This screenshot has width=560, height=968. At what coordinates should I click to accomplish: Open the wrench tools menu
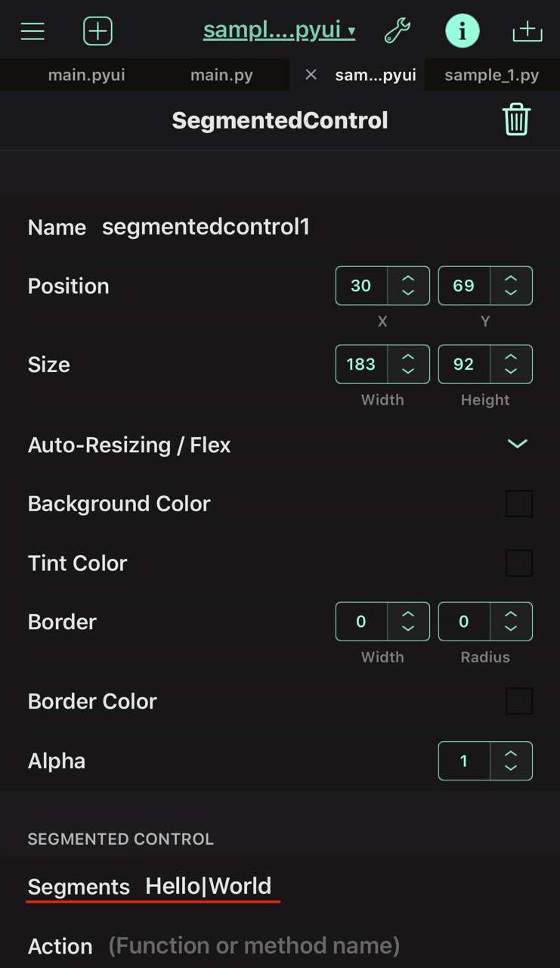tap(397, 31)
